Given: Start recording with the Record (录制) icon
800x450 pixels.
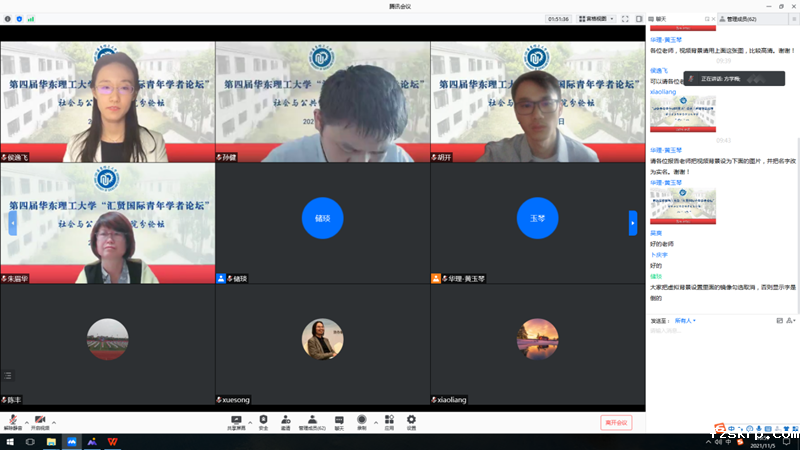Looking at the screenshot, I should pos(362,421).
